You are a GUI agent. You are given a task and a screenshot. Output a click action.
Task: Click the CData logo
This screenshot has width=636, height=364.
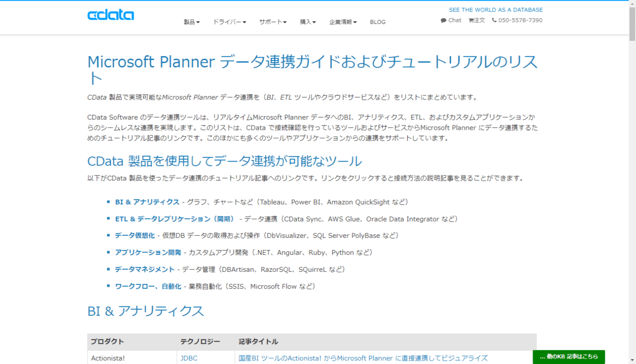pyautogui.click(x=111, y=15)
